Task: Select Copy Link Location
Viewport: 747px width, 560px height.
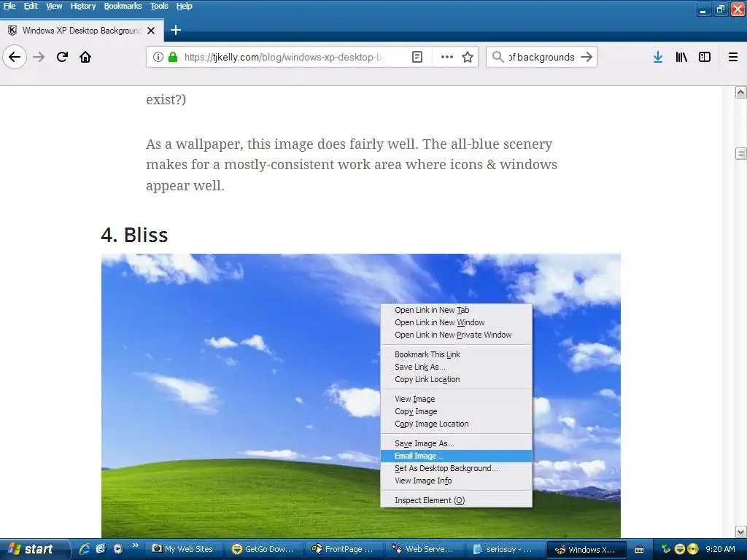Action: [457, 379]
